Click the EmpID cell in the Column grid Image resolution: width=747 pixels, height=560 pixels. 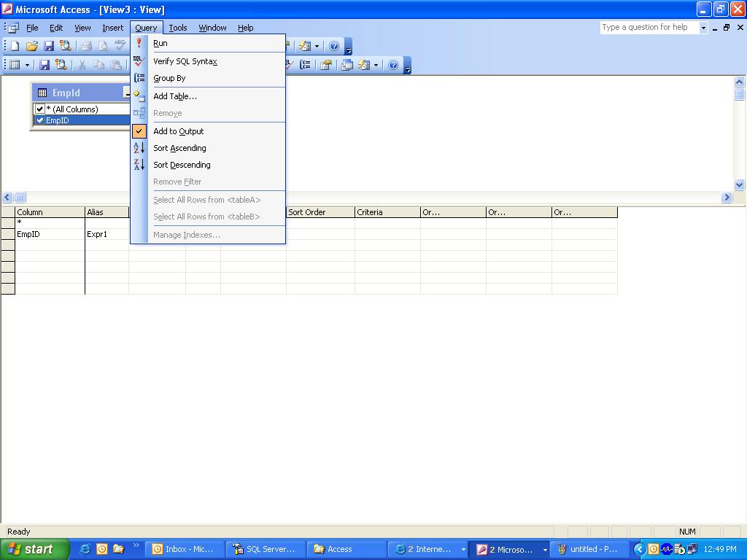point(50,234)
